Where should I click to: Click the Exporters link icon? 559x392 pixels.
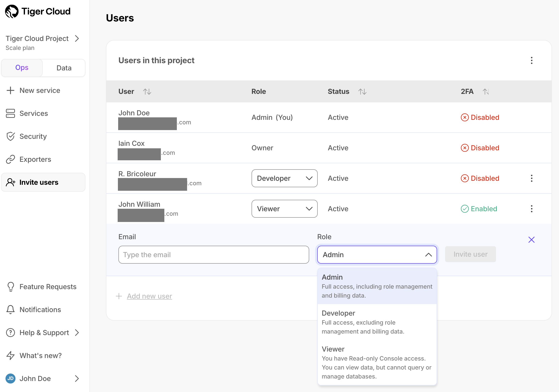pos(10,159)
